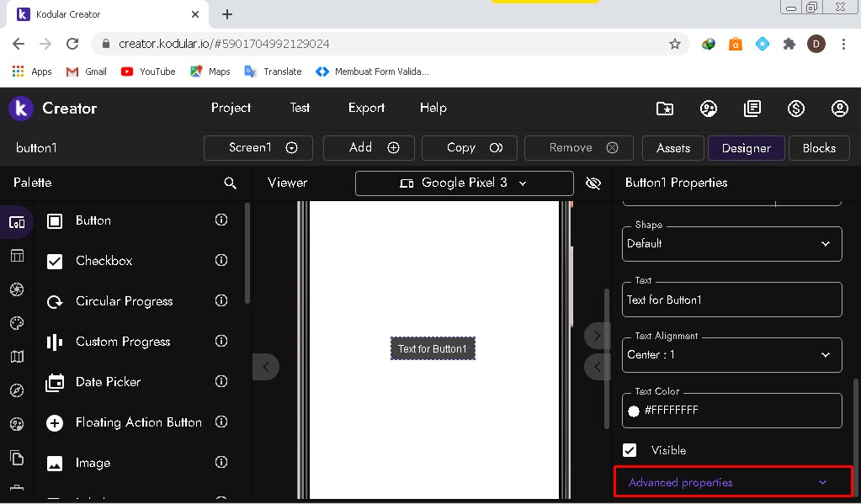Click the documentation library icon

pyautogui.click(x=752, y=109)
